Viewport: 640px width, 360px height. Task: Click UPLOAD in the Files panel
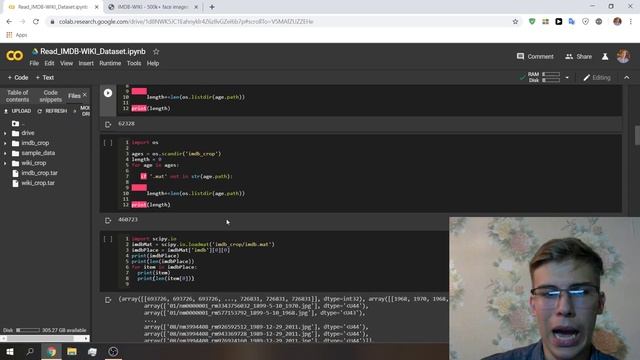(18, 111)
